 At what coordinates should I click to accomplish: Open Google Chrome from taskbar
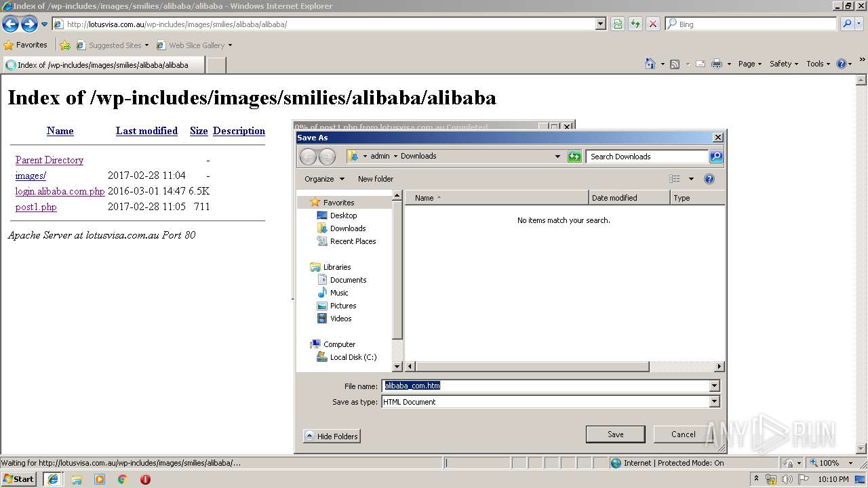point(123,479)
